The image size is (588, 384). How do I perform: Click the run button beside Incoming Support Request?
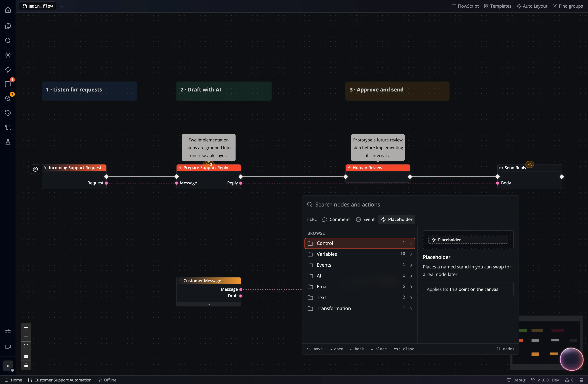pos(35,169)
